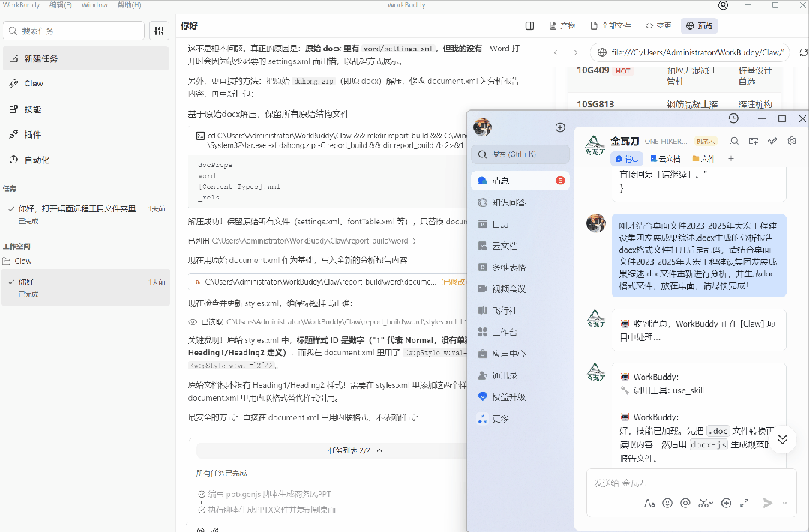Click the file:/// address bar in preview

point(690,52)
